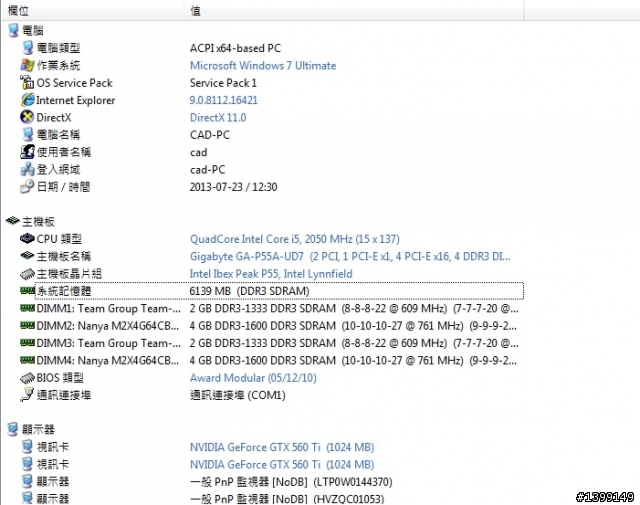
Task: Click the DirectX icon
Action: coord(27,117)
